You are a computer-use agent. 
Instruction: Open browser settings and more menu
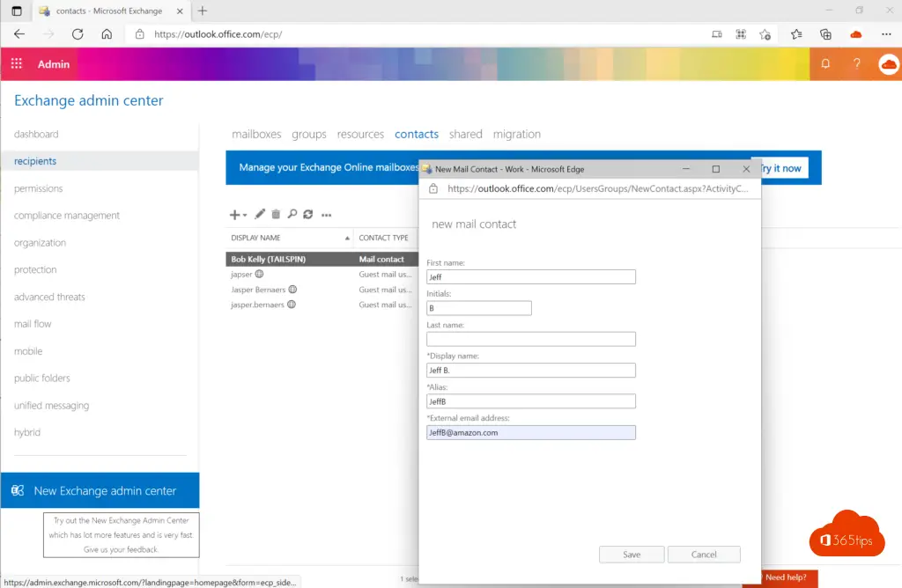886,34
